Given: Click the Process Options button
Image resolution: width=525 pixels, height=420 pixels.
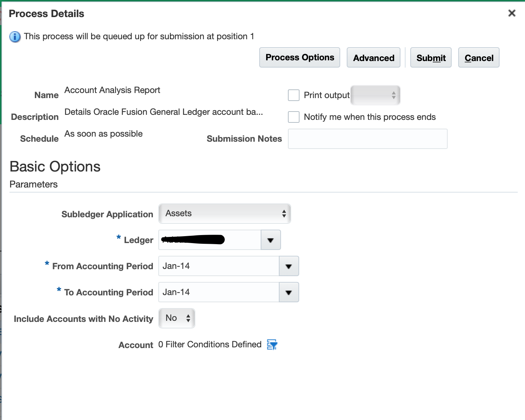Looking at the screenshot, I should click(x=299, y=57).
